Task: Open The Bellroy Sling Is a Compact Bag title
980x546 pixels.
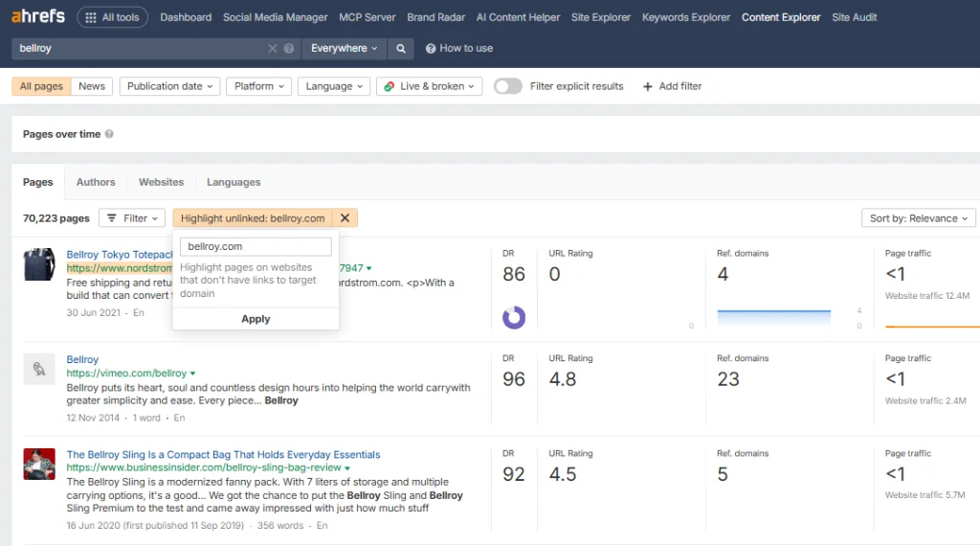Action: click(x=223, y=455)
